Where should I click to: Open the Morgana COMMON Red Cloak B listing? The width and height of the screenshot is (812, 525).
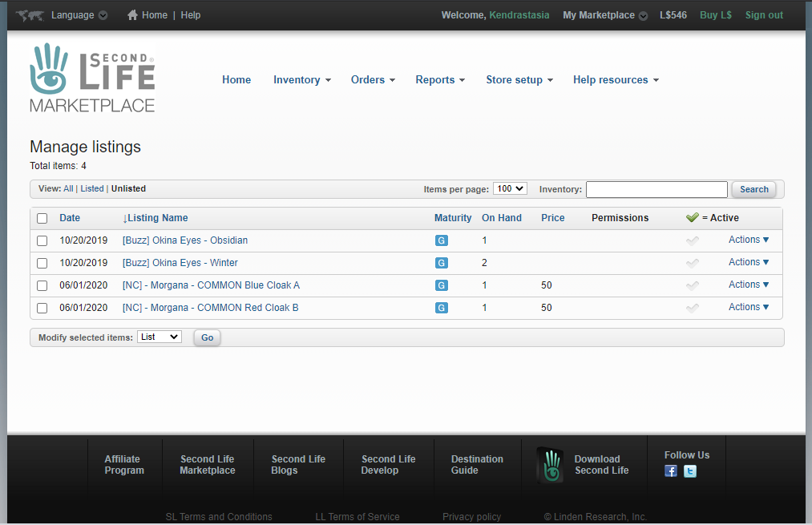pyautogui.click(x=210, y=308)
